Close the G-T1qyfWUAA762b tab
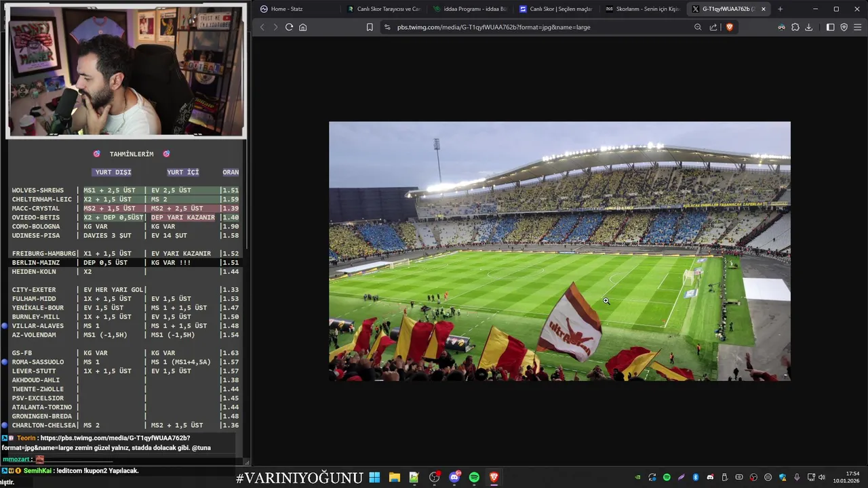Viewport: 868px width, 488px height. click(764, 9)
